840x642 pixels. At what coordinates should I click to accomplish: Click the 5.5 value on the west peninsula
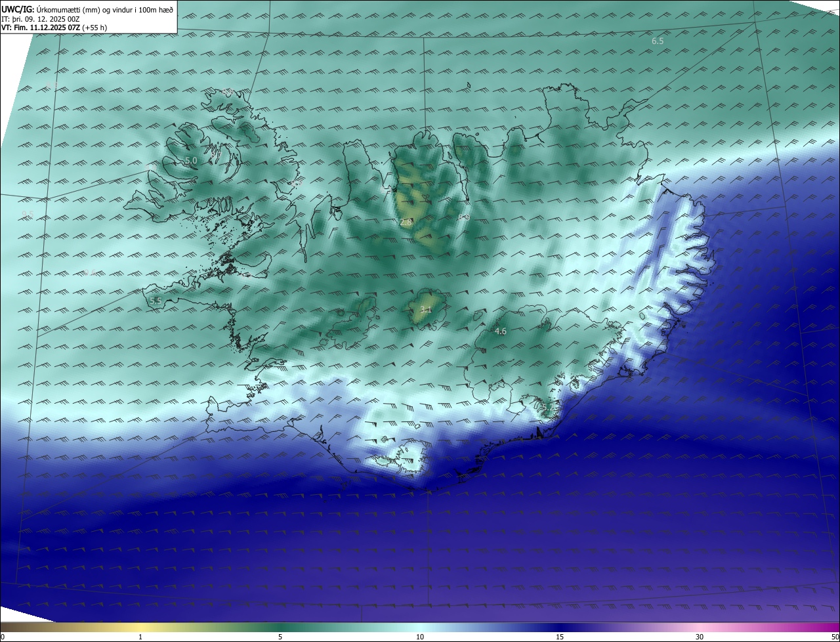point(156,301)
